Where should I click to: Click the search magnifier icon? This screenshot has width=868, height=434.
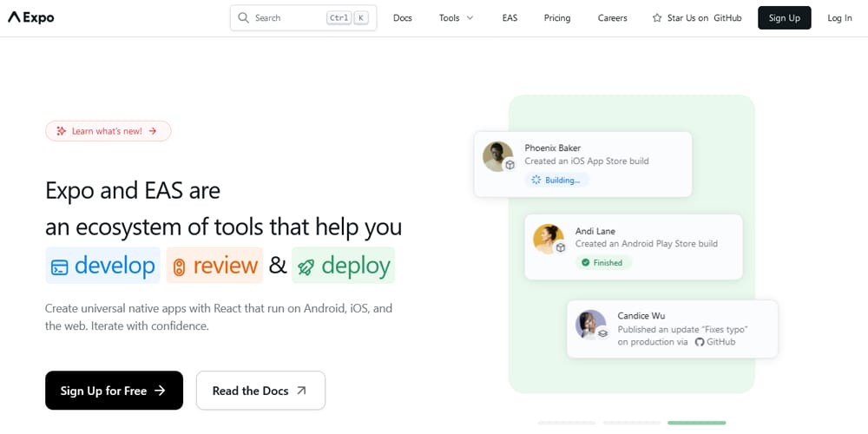[x=243, y=17]
